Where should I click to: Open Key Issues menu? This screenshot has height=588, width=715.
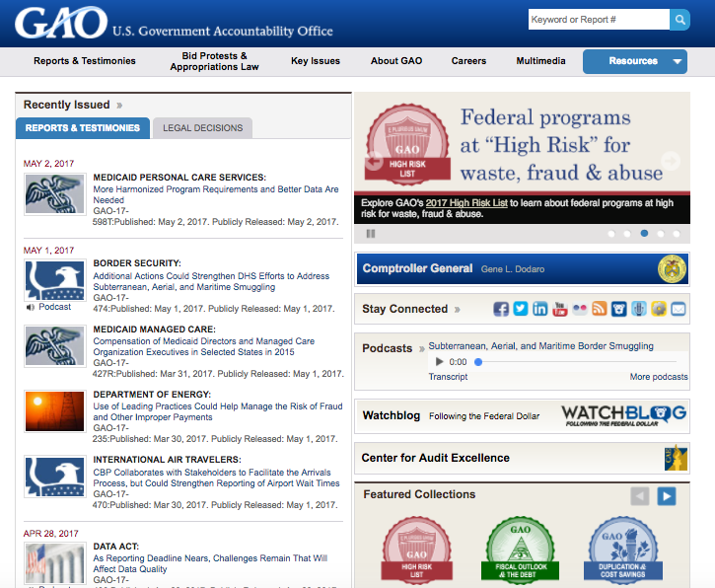tap(316, 60)
